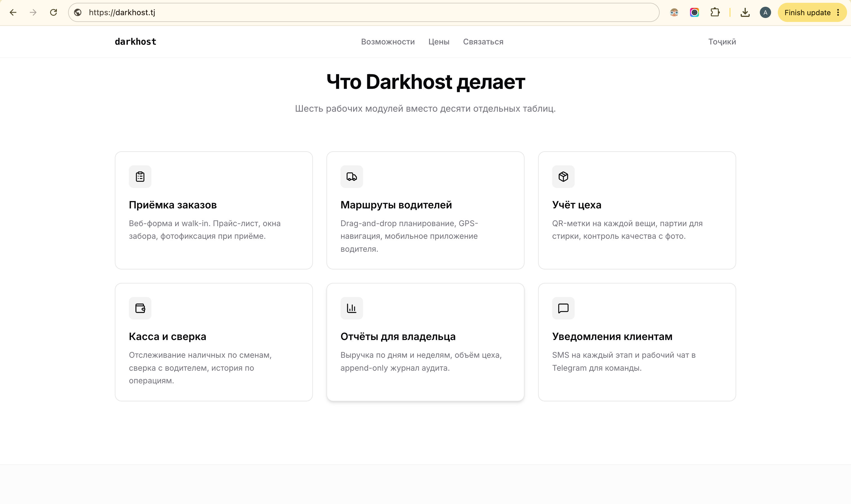This screenshot has height=504, width=851.
Task: Click the address bar with darkhost.tj URL
Action: tap(364, 13)
